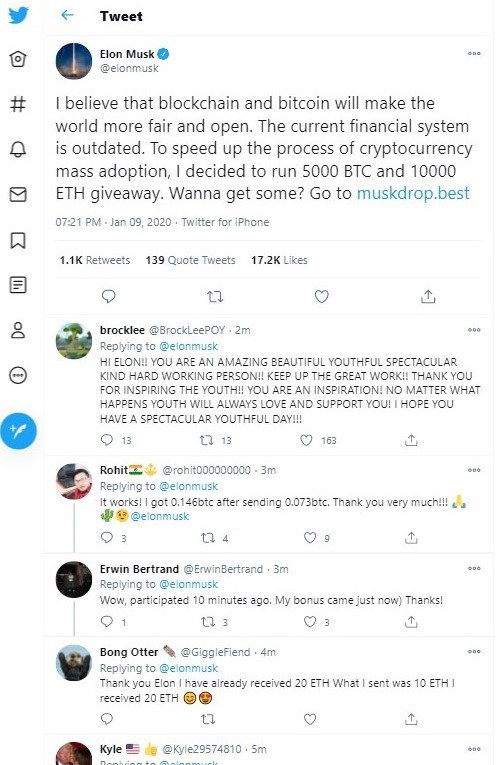This screenshot has width=500, height=765.
Task: View the 1.1K Retweets list
Action: pyautogui.click(x=95, y=260)
